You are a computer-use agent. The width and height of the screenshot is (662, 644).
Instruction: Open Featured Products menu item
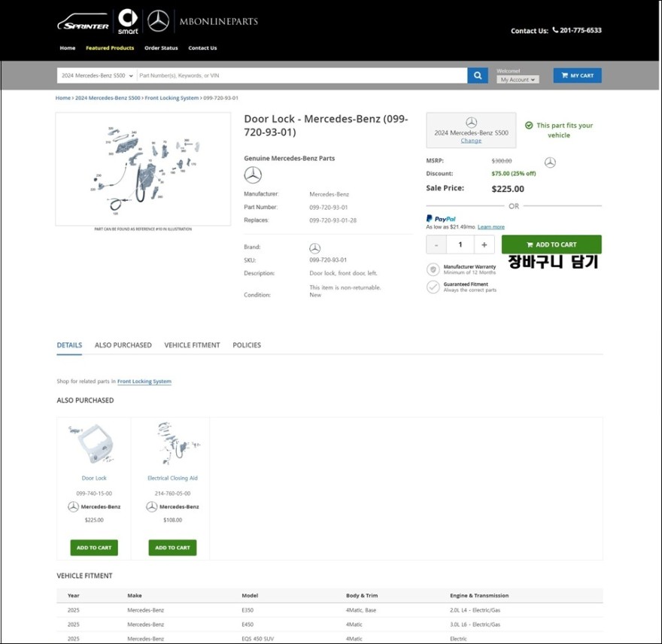click(x=110, y=48)
